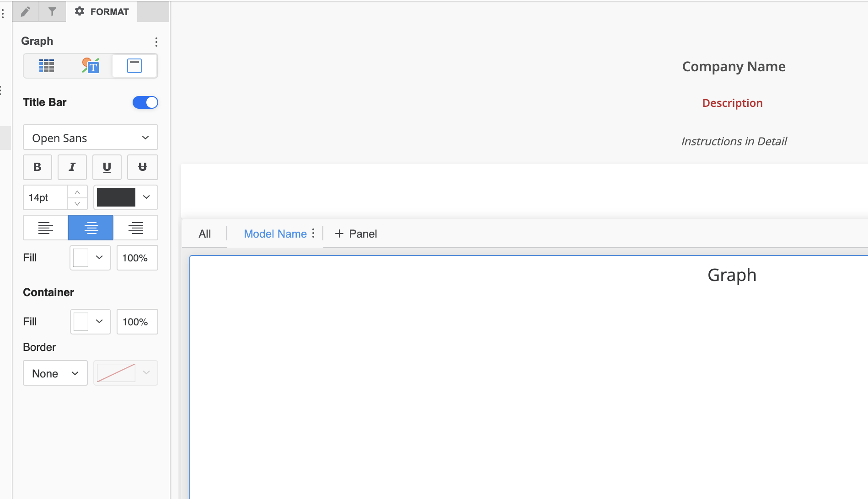Select the table grid view for Graph

46,65
